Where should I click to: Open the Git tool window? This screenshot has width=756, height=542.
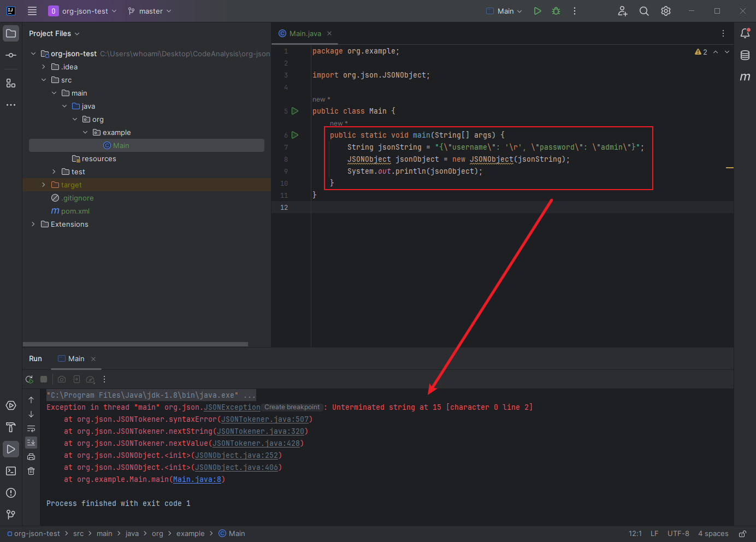click(x=11, y=515)
